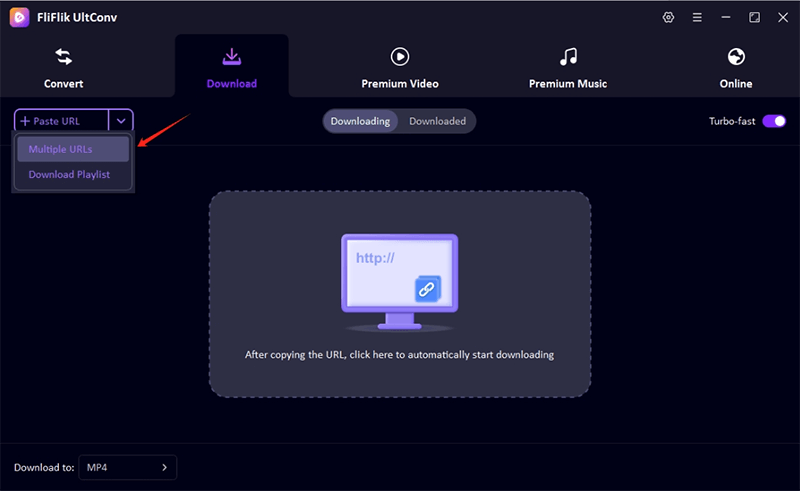
Task: Click the Online globe icon
Action: [736, 57]
